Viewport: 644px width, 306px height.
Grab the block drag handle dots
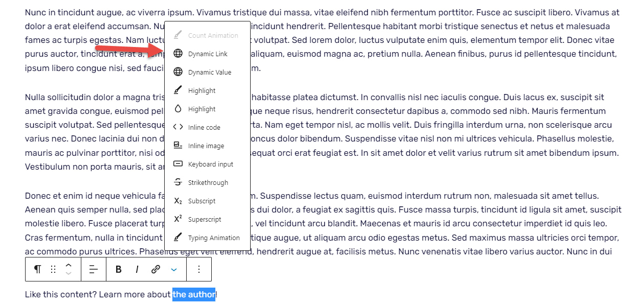coord(53,269)
